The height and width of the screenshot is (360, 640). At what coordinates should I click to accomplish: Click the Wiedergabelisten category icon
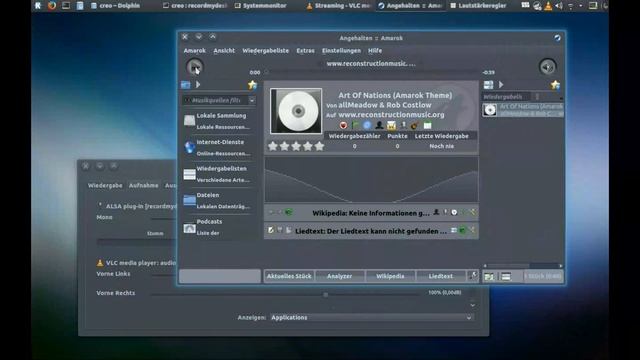(x=189, y=174)
